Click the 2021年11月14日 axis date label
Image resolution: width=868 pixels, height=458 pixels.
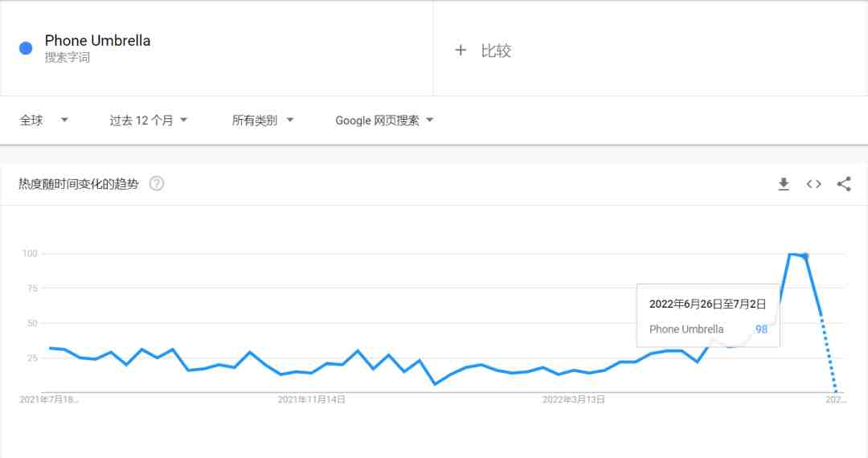click(311, 399)
